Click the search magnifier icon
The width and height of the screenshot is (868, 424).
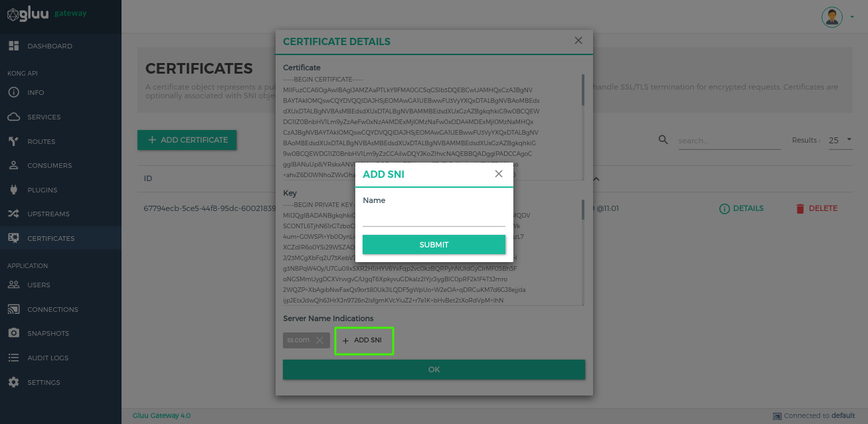click(x=663, y=140)
